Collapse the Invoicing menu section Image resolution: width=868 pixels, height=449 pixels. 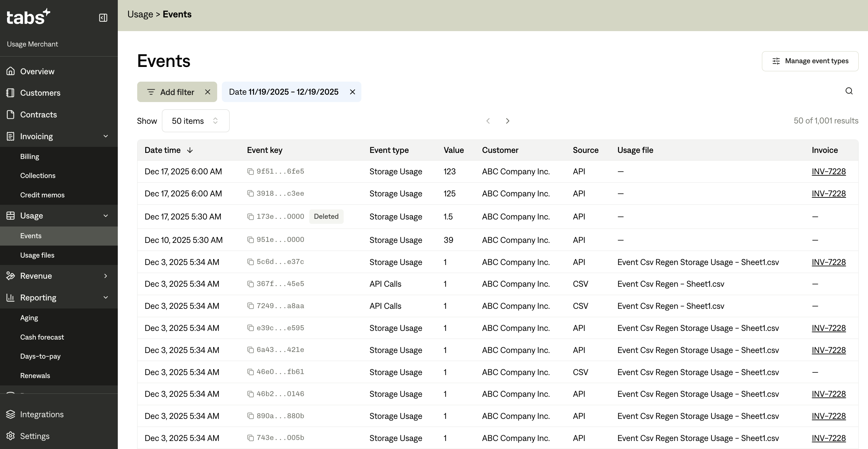point(105,137)
